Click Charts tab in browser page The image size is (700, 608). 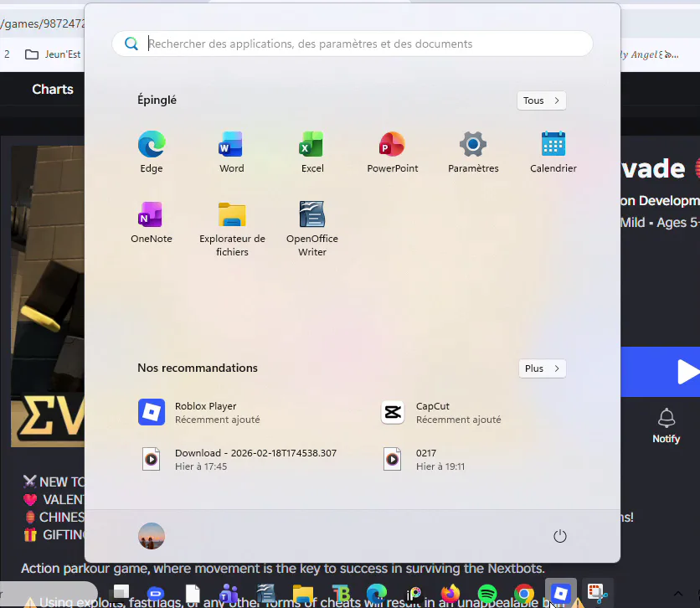(x=53, y=90)
